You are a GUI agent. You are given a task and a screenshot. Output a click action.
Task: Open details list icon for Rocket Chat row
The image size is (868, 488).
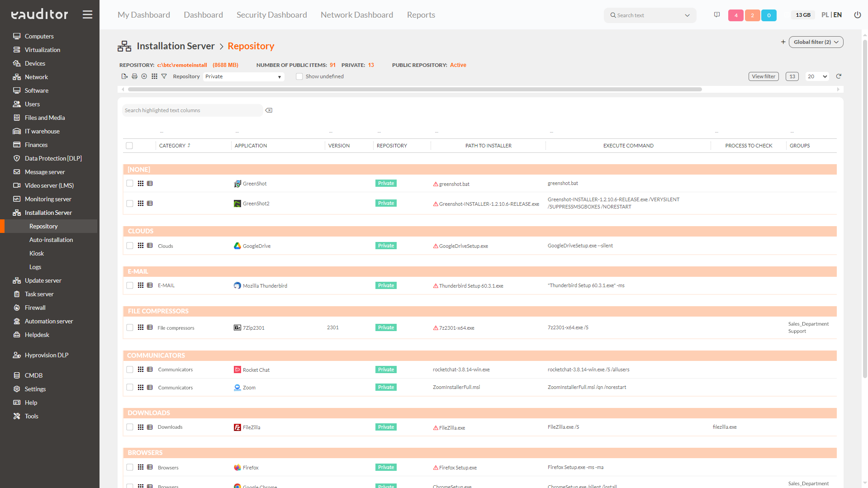coord(150,370)
